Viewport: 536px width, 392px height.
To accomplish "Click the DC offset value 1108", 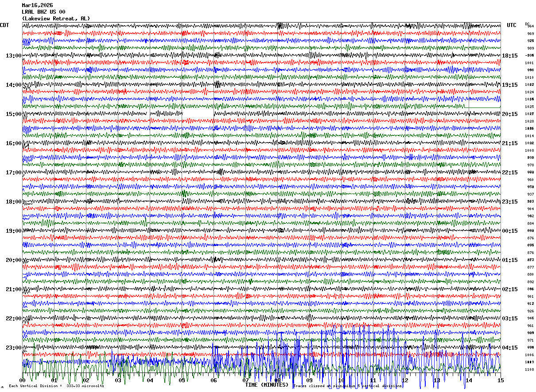I will click(529, 369).
